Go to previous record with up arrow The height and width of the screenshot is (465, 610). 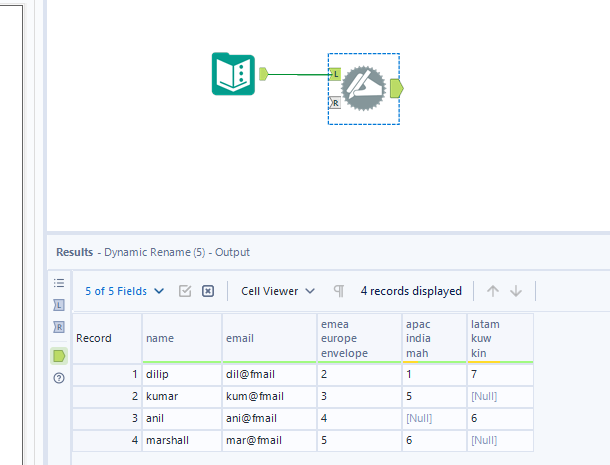[x=493, y=291]
